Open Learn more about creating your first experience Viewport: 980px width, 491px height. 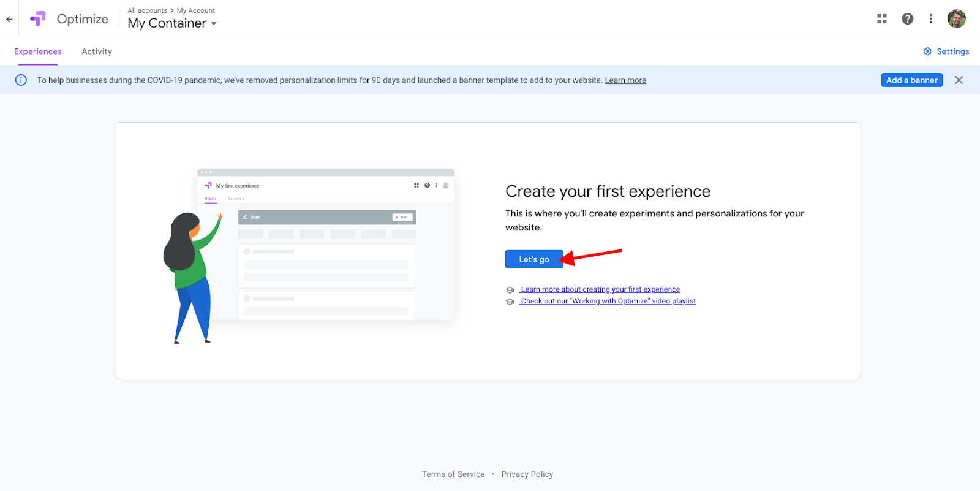click(x=600, y=289)
